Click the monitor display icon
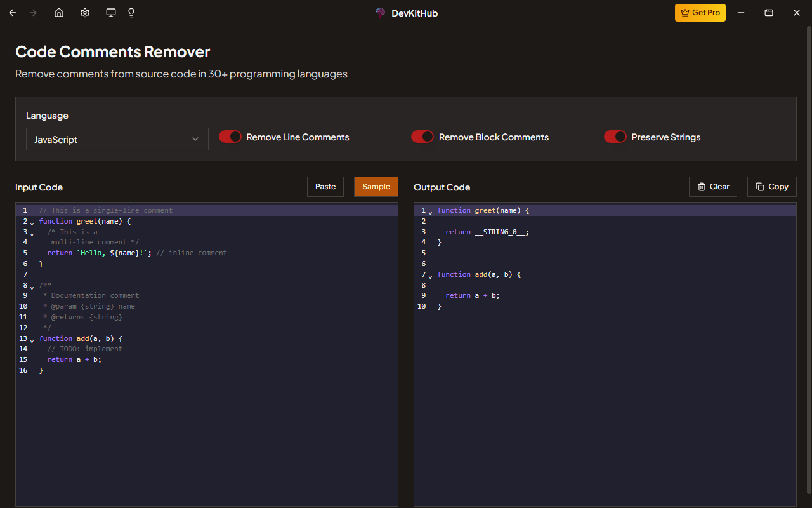 tap(111, 13)
